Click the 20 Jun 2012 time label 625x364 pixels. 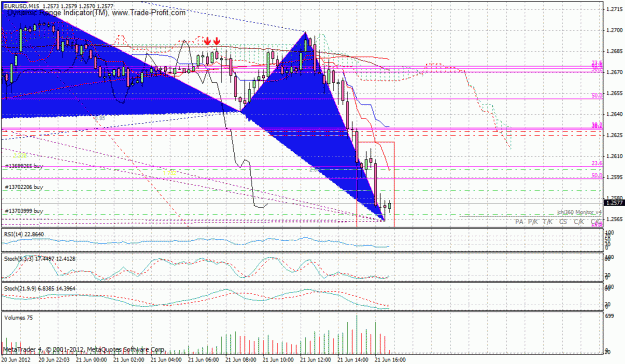point(16,360)
